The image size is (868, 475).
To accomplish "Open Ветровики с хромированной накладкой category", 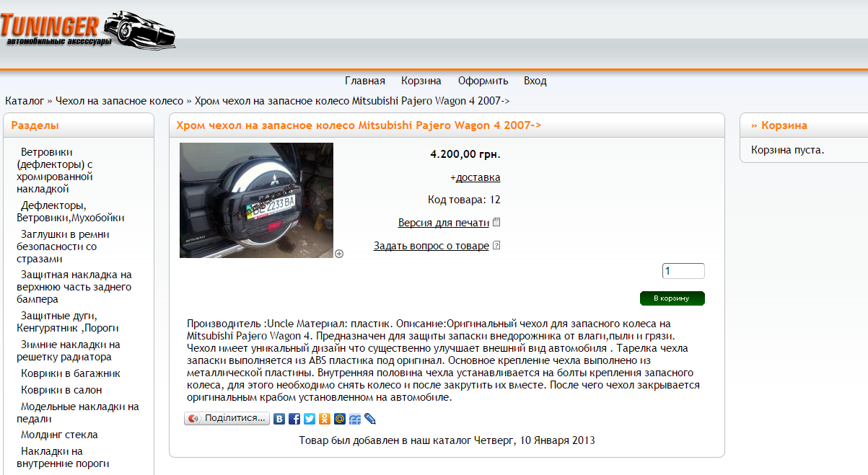I will [x=55, y=171].
